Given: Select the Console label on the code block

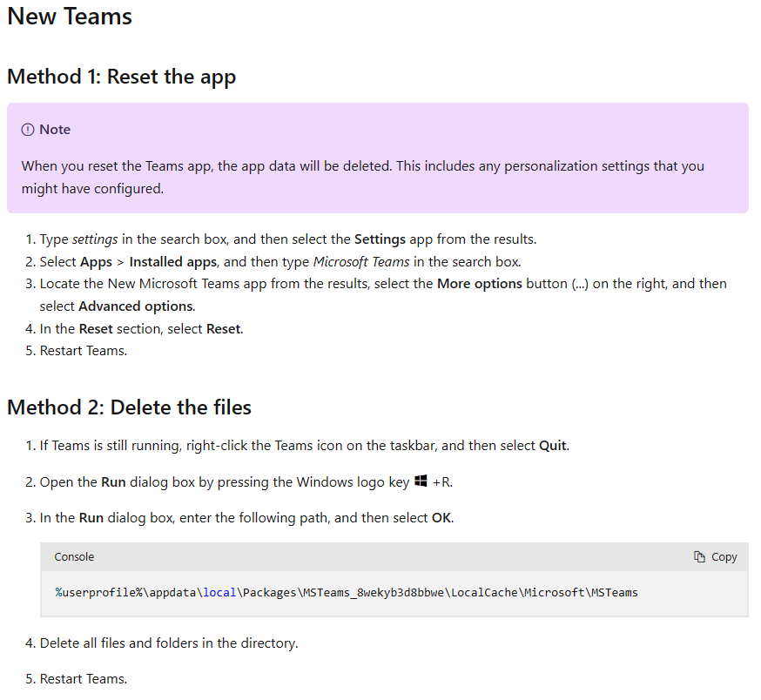Looking at the screenshot, I should pyautogui.click(x=74, y=556).
